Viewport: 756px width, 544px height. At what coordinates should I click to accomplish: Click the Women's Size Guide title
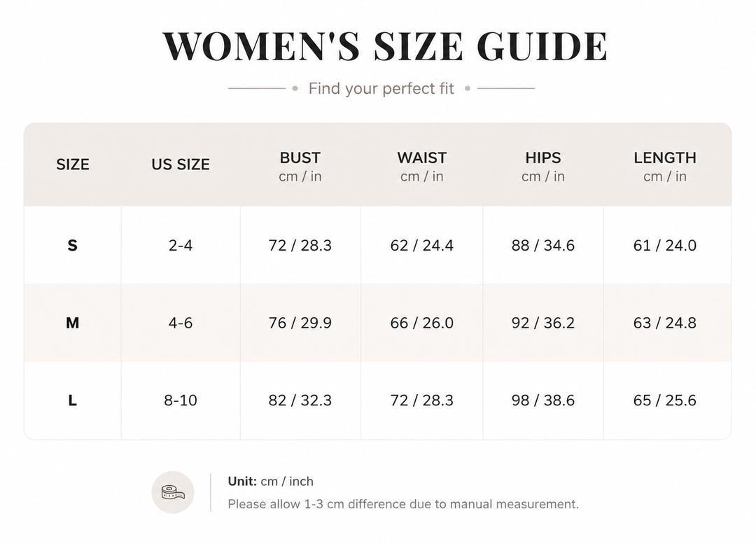point(385,46)
